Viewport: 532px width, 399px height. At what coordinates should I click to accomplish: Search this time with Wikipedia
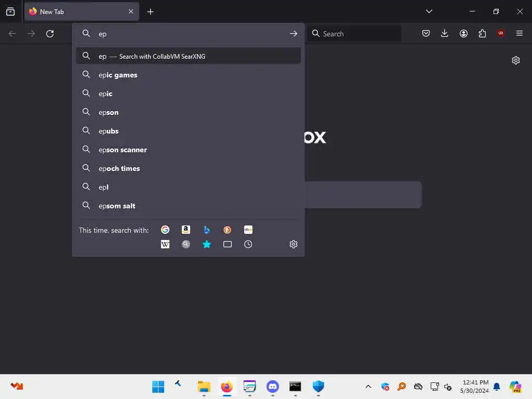click(x=165, y=244)
